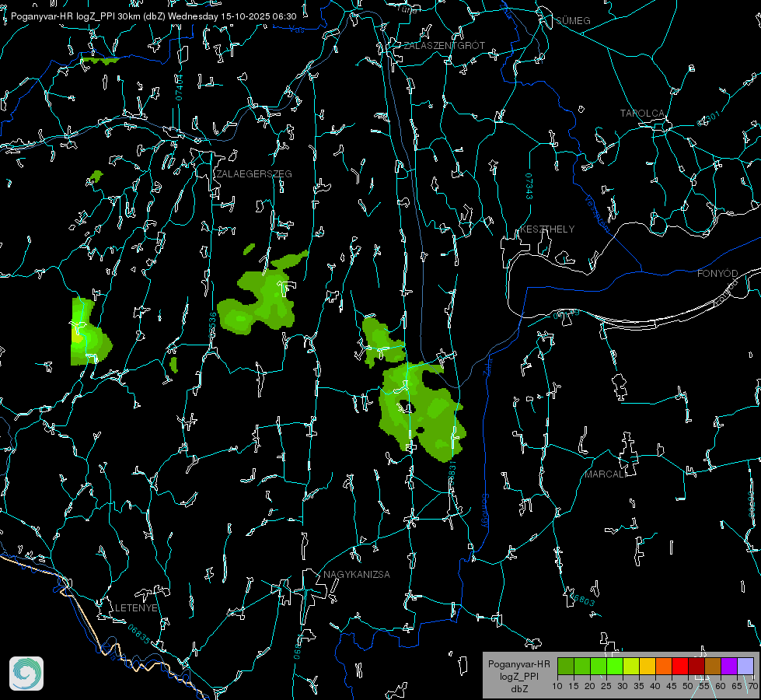761x700 pixels.
Task: Click the 30–35 dBZ yellow-green legend swatch
Action: [x=631, y=666]
